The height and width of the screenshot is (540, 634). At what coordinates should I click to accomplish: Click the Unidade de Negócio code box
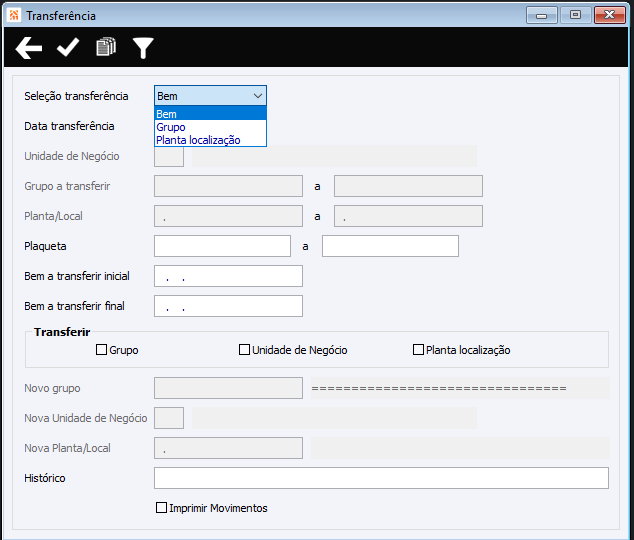169,156
